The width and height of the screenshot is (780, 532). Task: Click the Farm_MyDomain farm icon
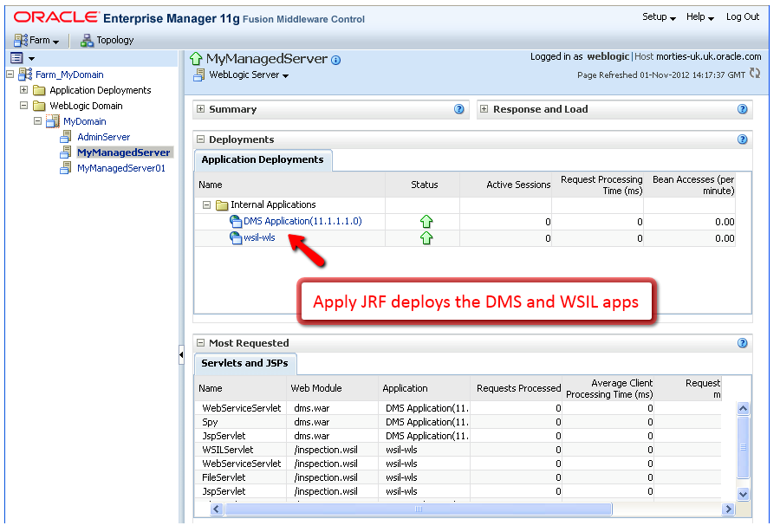coord(25,75)
